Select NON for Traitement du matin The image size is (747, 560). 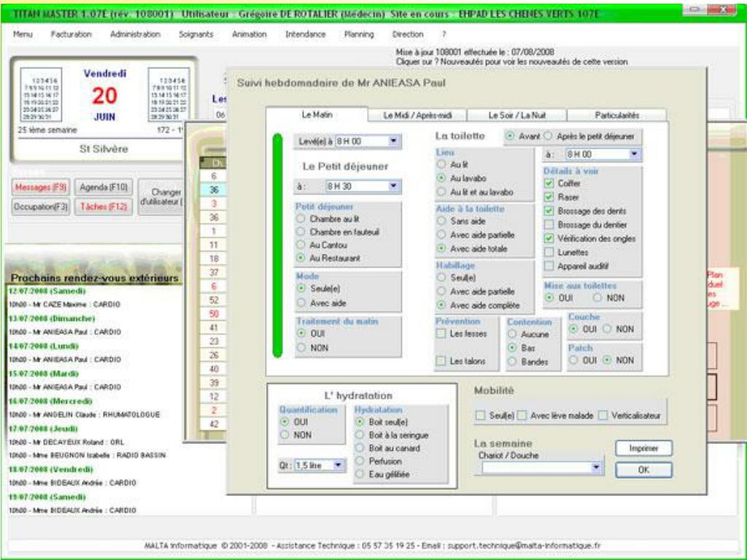(301, 348)
